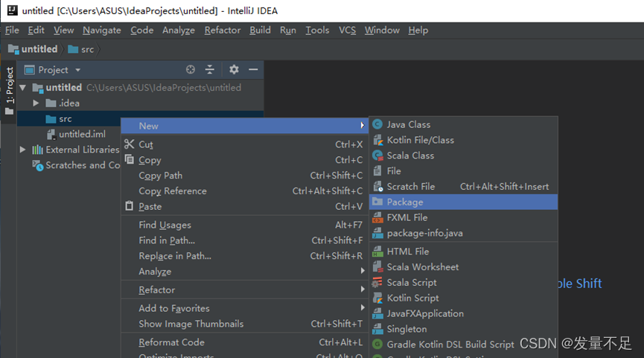This screenshot has width=644, height=358.
Task: Open the Code menu
Action: click(141, 31)
